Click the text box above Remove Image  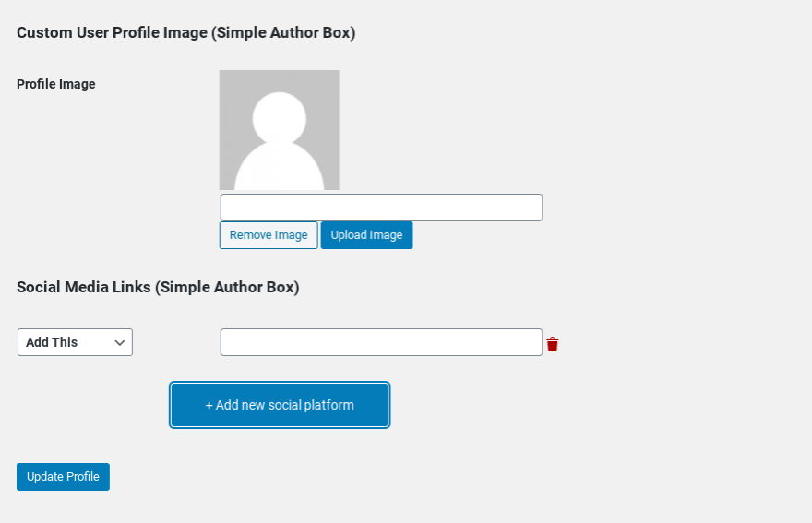click(x=381, y=208)
